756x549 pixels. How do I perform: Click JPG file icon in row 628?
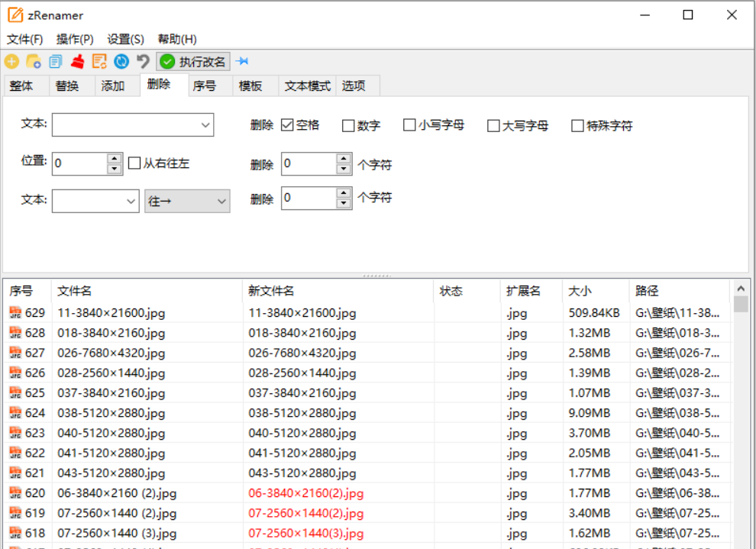(15, 333)
